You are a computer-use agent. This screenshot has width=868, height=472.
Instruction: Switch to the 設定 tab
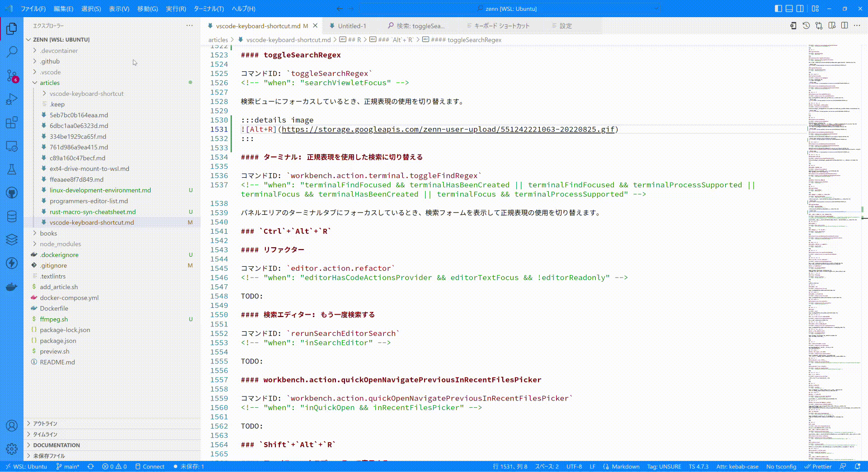(565, 26)
